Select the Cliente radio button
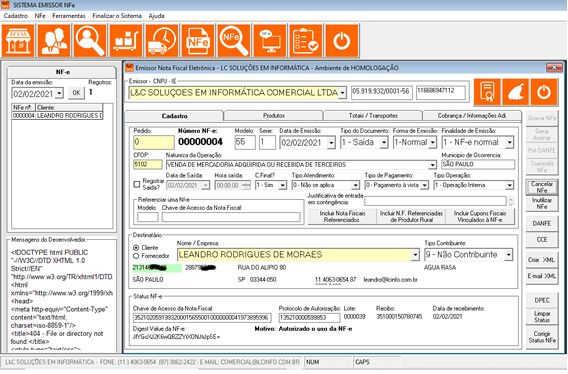 (x=136, y=248)
